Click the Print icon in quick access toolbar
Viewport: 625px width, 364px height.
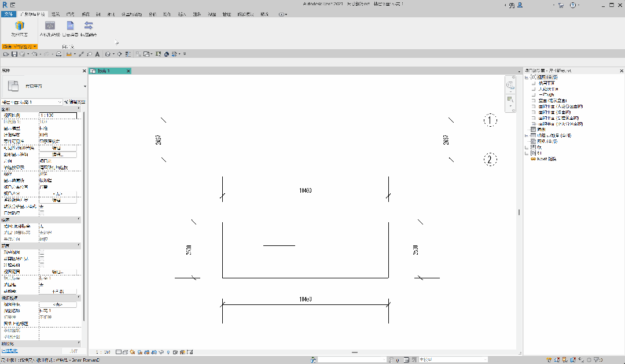(x=58, y=54)
